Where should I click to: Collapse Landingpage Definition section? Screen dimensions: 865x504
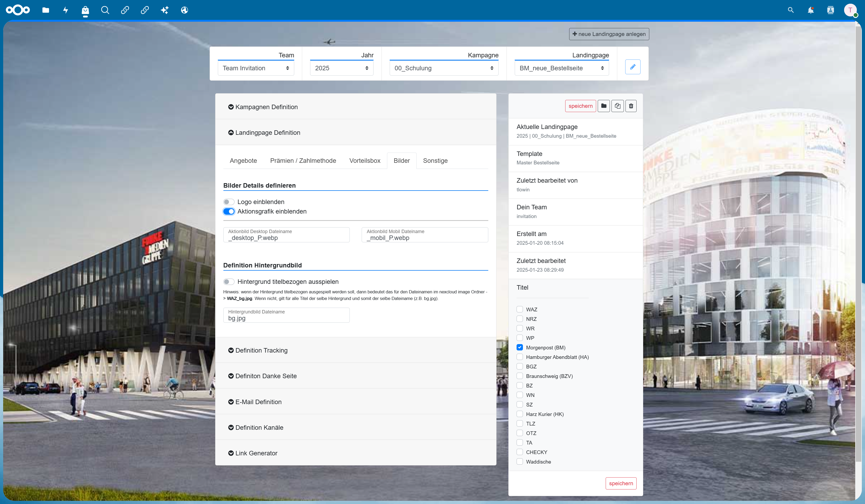356,132
